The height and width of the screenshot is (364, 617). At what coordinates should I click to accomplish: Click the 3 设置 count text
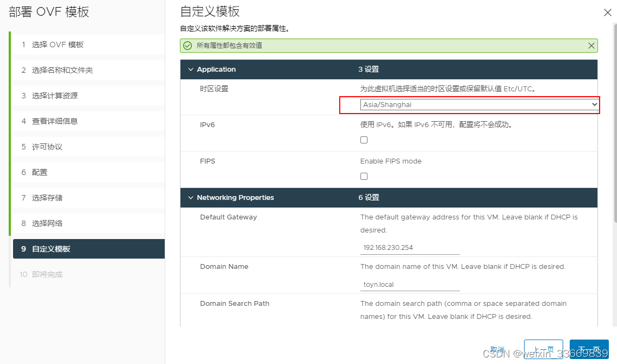pos(369,69)
